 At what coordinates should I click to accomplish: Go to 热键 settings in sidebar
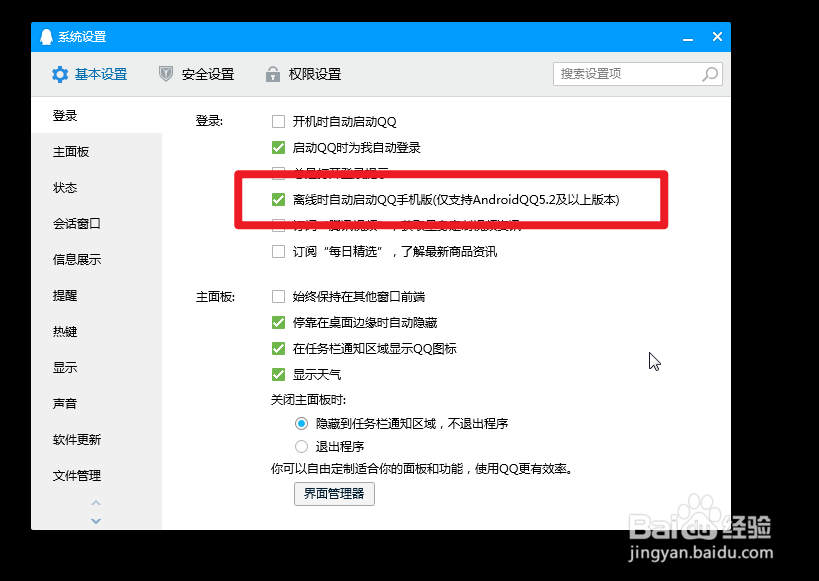point(97,332)
